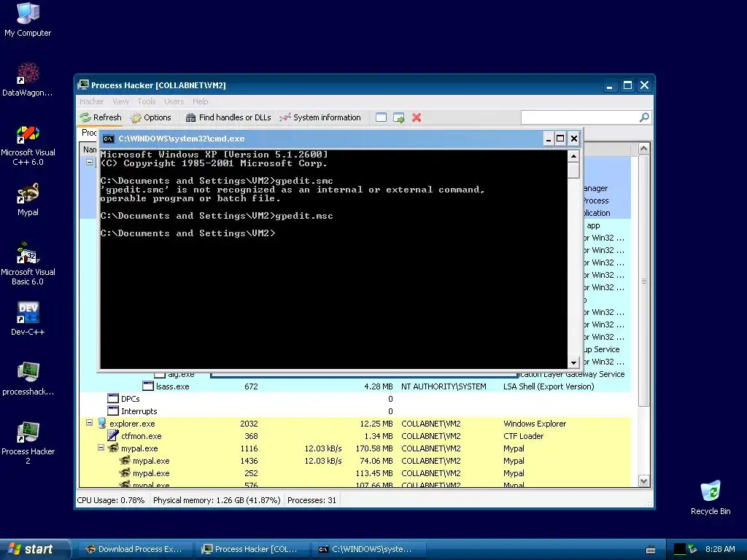
Task: Click NT AUTHORITY\SYSTEM user cell
Action: pyautogui.click(x=444, y=386)
